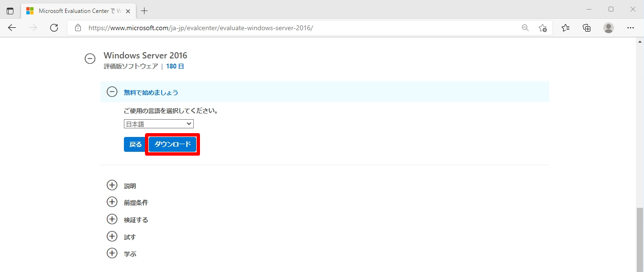Click the 戻る button
The image size is (644, 272).
(x=135, y=145)
